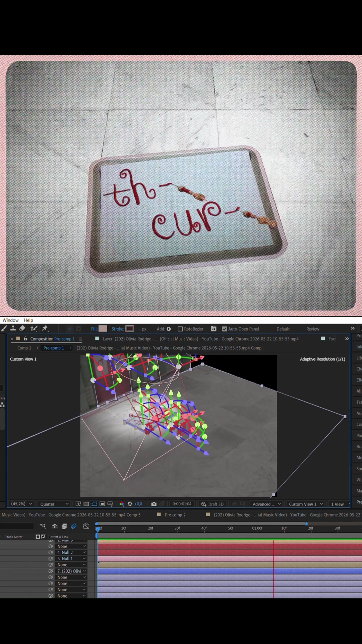Switch to the Layer viewer tab
Image resolution: width=362 pixels, height=644 pixels.
coord(200,339)
